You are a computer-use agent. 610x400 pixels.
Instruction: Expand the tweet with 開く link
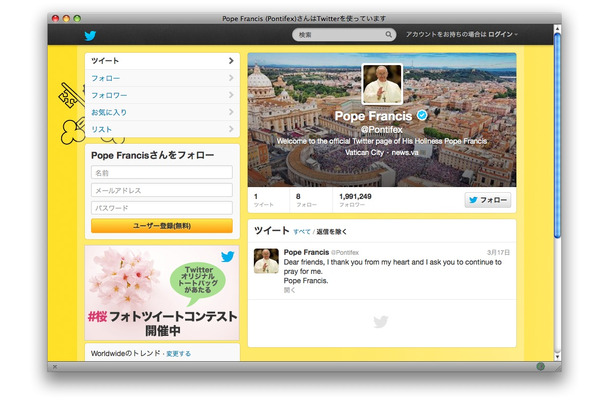[x=290, y=291]
